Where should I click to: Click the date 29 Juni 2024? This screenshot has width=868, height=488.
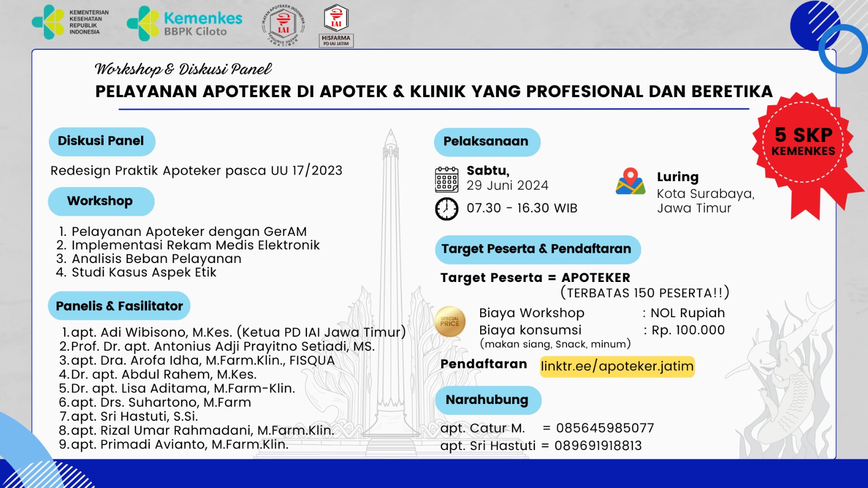[x=508, y=185]
